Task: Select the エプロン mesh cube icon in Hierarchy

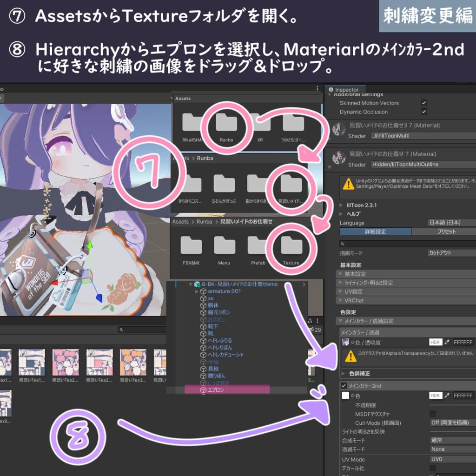Action: point(204,389)
